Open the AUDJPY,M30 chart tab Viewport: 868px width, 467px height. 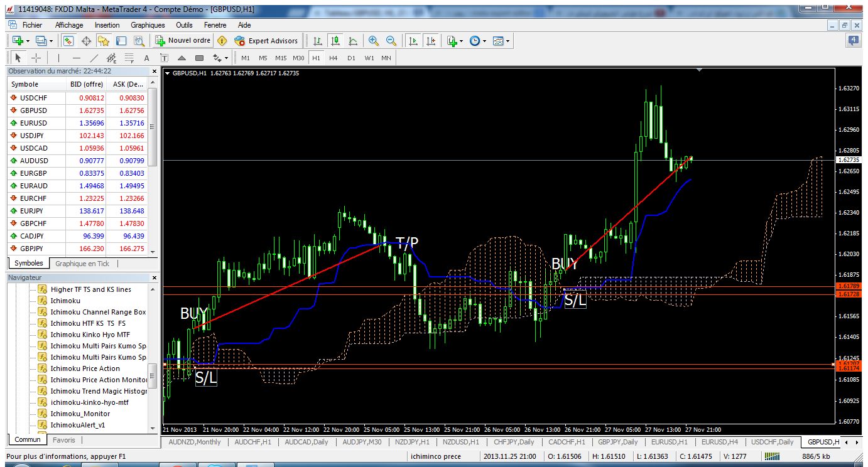click(362, 442)
